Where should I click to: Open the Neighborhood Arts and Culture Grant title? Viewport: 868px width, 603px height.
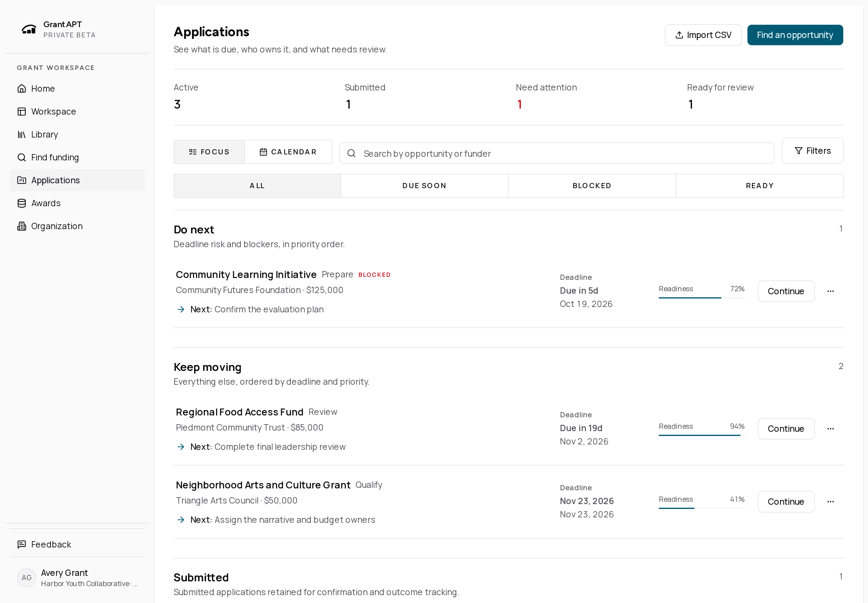263,485
